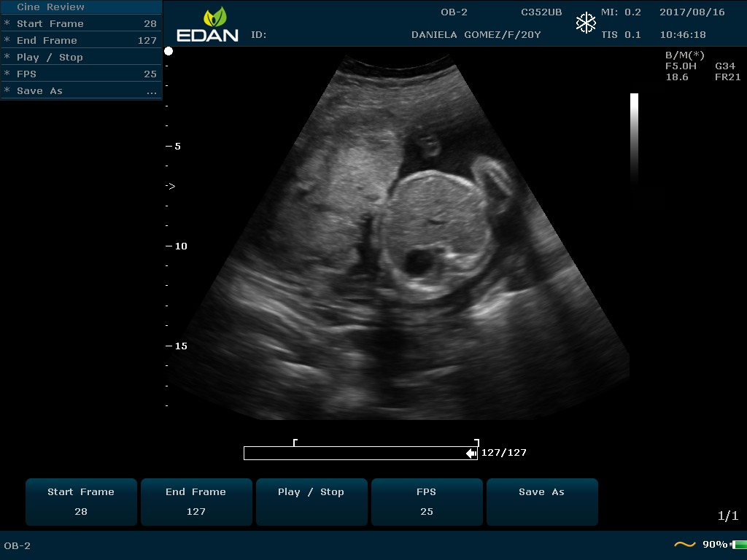Select the end bracket marker above cine bar
The height and width of the screenshot is (560, 747).
477,442
